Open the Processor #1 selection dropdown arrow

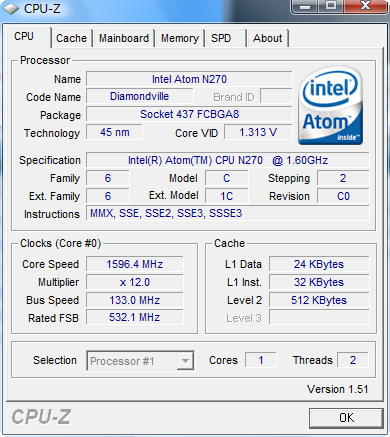coord(185,361)
